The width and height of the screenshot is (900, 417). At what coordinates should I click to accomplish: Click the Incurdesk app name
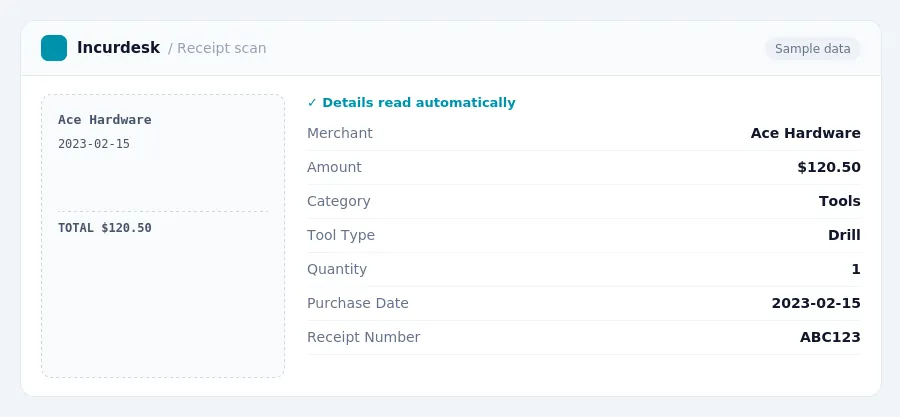point(118,48)
